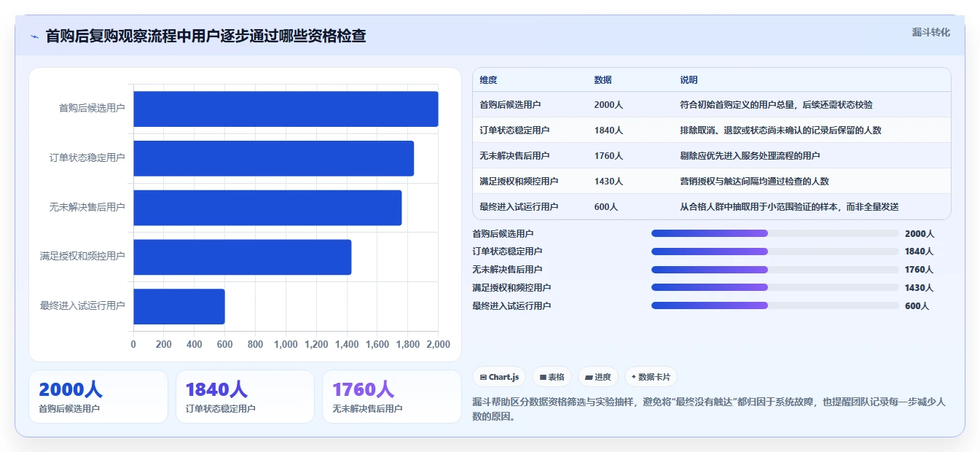Click the 600人 value beside the progress bar
980x452 pixels.
pos(917,306)
